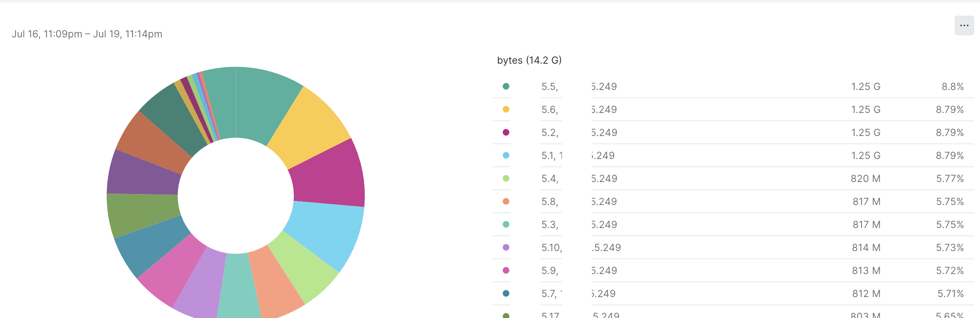
Task: Select the '5.4,' legend row label
Action: point(550,179)
